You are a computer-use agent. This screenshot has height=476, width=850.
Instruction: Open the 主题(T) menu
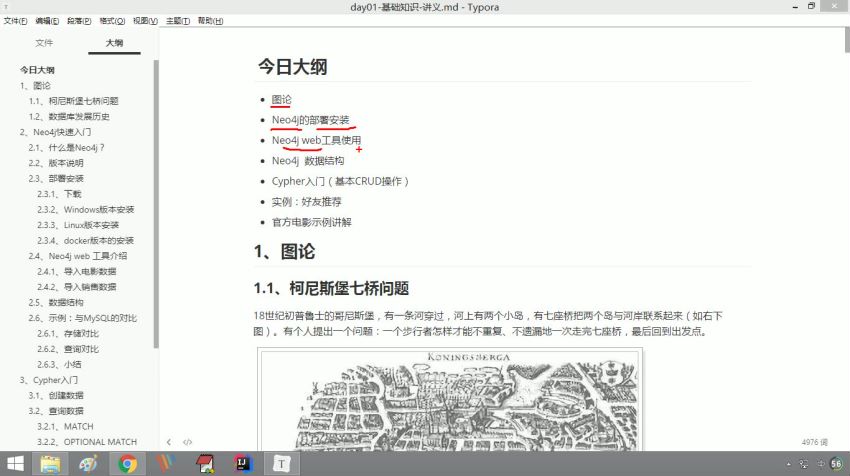(x=178, y=21)
